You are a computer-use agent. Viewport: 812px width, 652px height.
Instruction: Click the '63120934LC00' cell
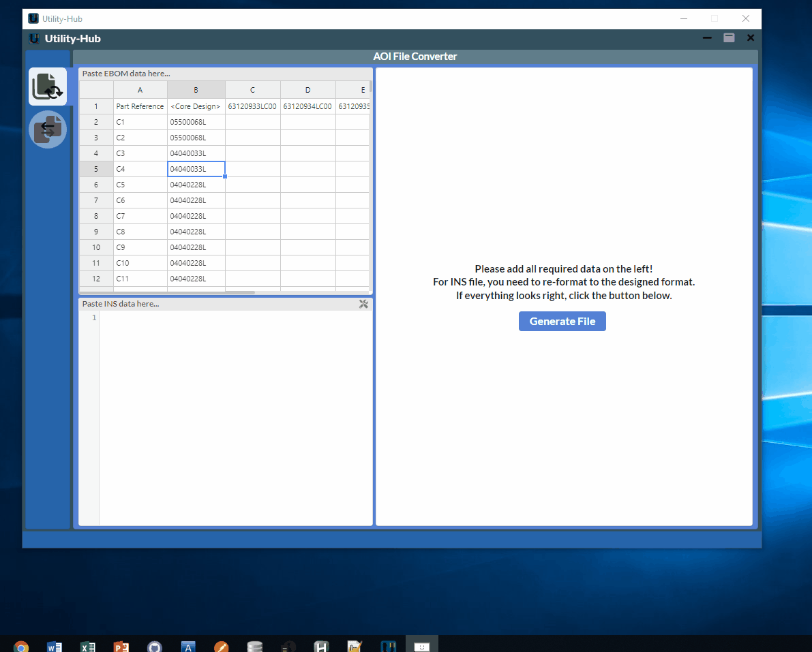(308, 106)
